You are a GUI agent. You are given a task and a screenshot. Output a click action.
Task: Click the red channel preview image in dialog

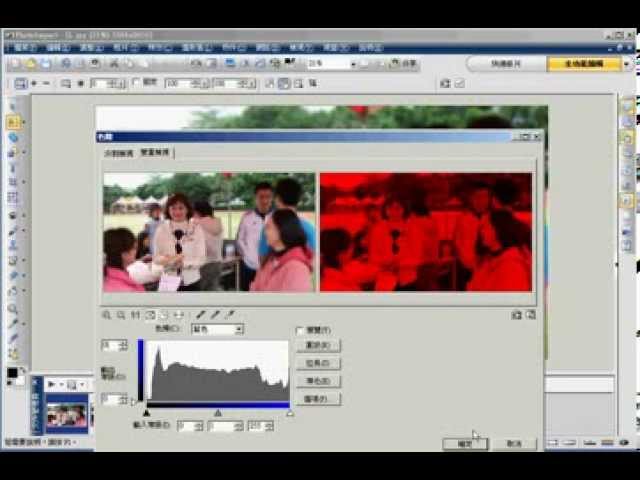pos(426,232)
